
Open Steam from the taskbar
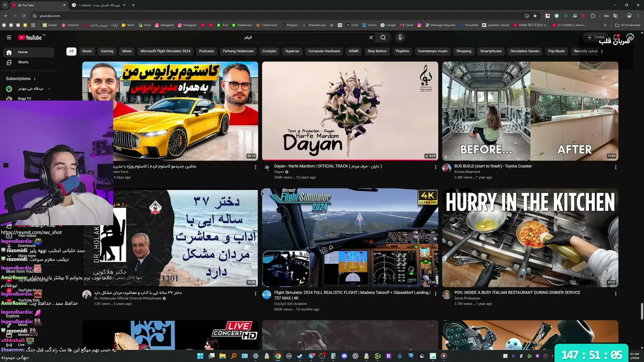(300, 356)
